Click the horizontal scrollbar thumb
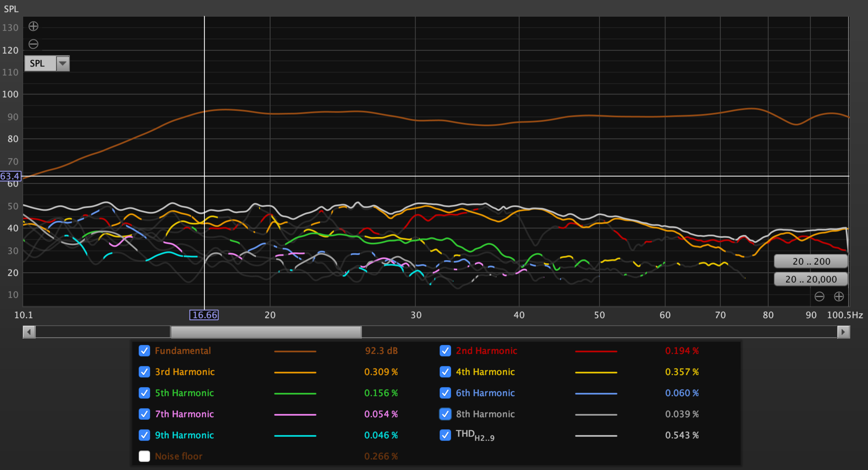Image resolution: width=868 pixels, height=470 pixels. coord(266,332)
